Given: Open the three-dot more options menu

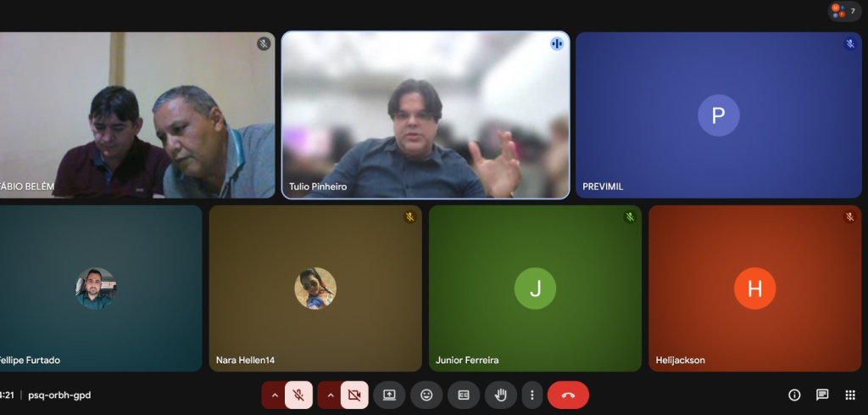Looking at the screenshot, I should (532, 395).
